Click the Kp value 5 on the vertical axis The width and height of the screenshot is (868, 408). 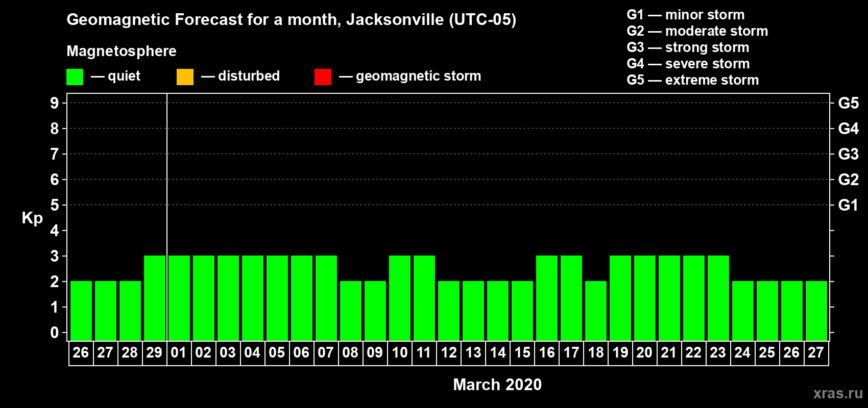coord(55,205)
